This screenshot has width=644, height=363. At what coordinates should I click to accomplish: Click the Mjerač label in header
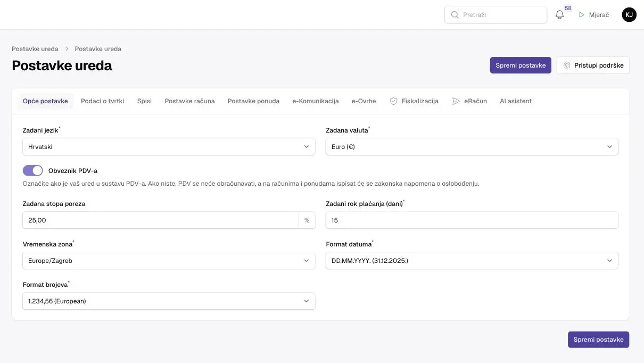599,15
